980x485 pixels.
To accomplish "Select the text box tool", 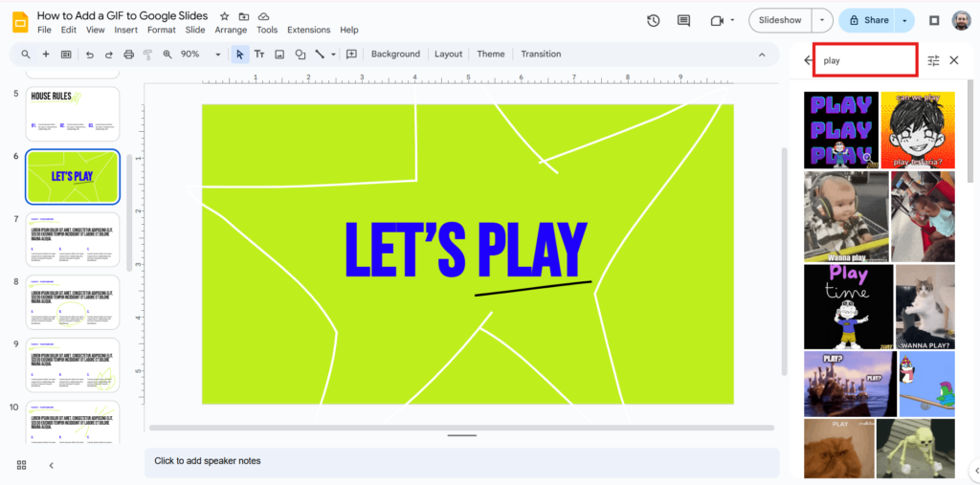I will tap(259, 55).
